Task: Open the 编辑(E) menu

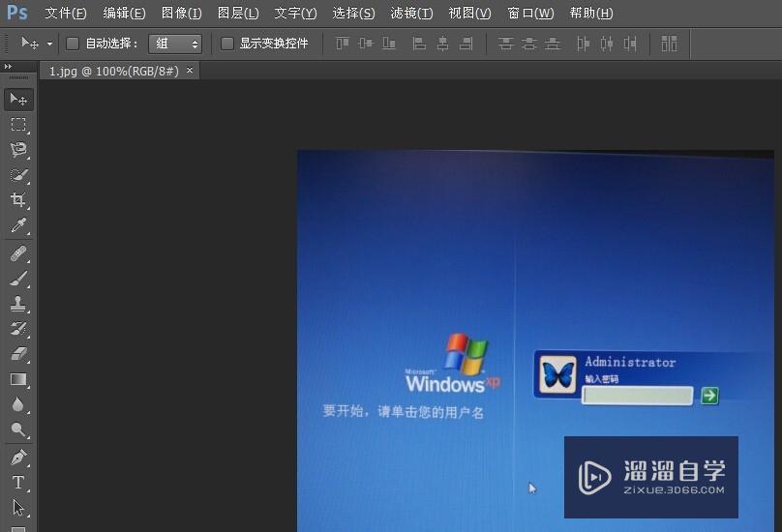Action: click(124, 13)
